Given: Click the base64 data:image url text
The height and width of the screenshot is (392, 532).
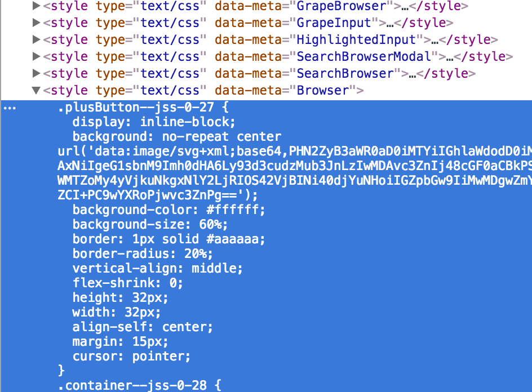Looking at the screenshot, I should 295,173.
